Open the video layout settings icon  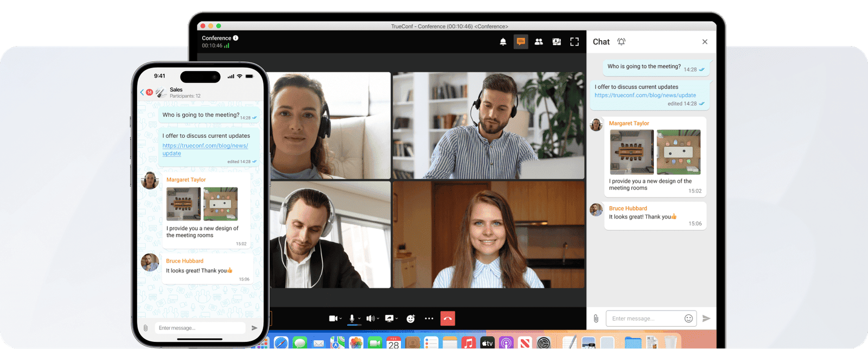point(557,42)
